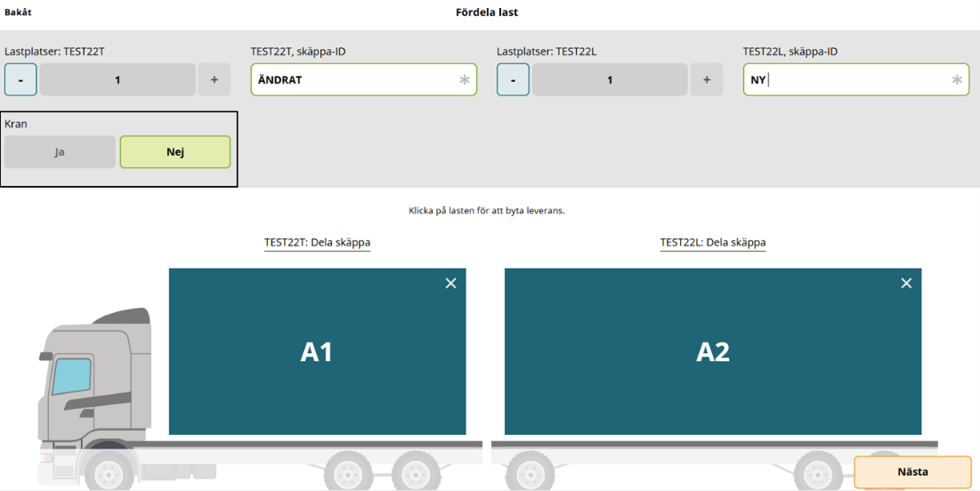Click the A2 load block

point(712,352)
